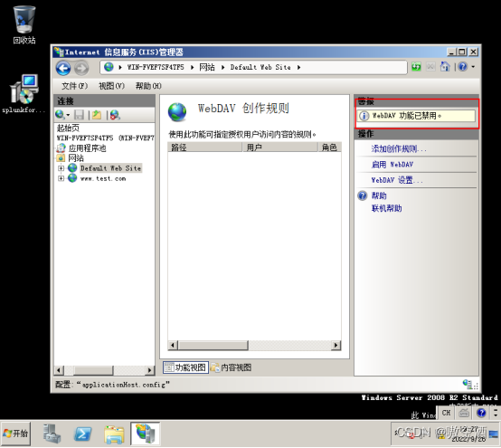Expand the arrow after WIN-FVEF7SF4TF5 in the breadcrumb
This screenshot has width=501, height=448.
[192, 67]
